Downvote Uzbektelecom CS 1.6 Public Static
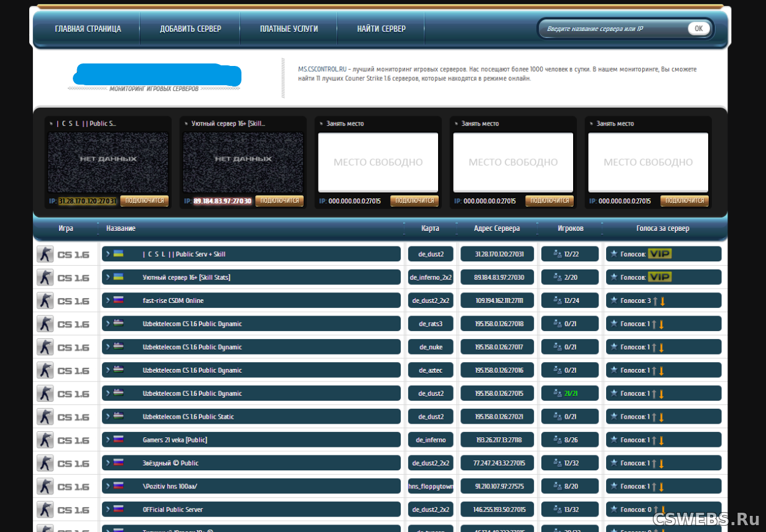 point(661,417)
